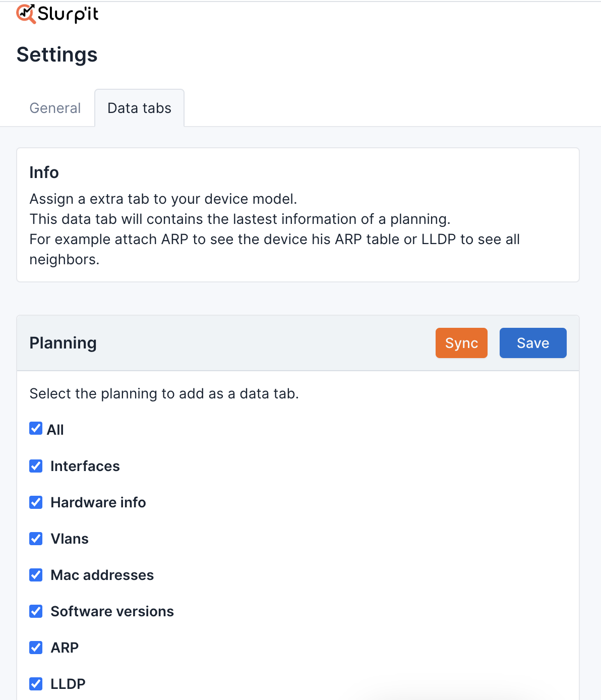Viewport: 601px width, 700px height.
Task: Click the Info panel title
Action: tap(44, 172)
